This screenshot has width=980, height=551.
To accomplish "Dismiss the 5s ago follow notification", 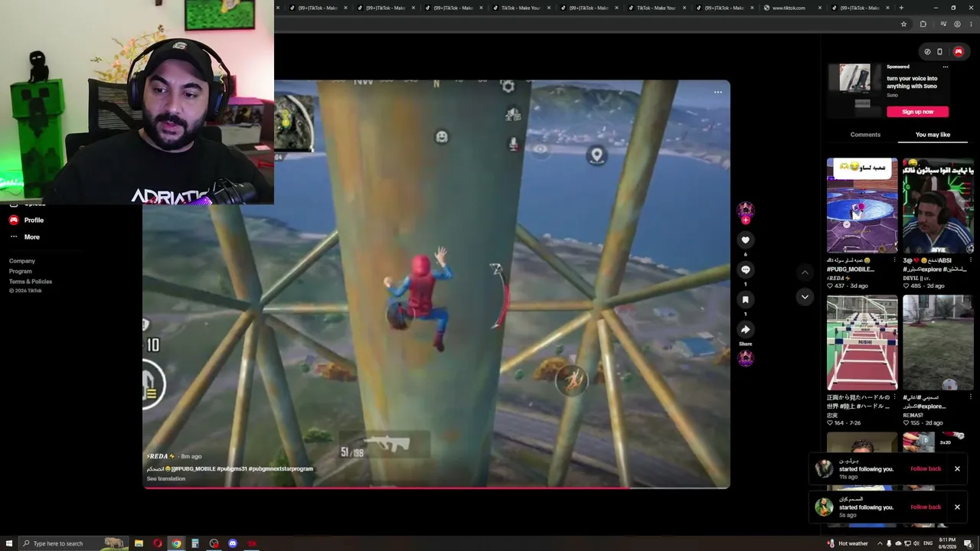I will (x=957, y=507).
